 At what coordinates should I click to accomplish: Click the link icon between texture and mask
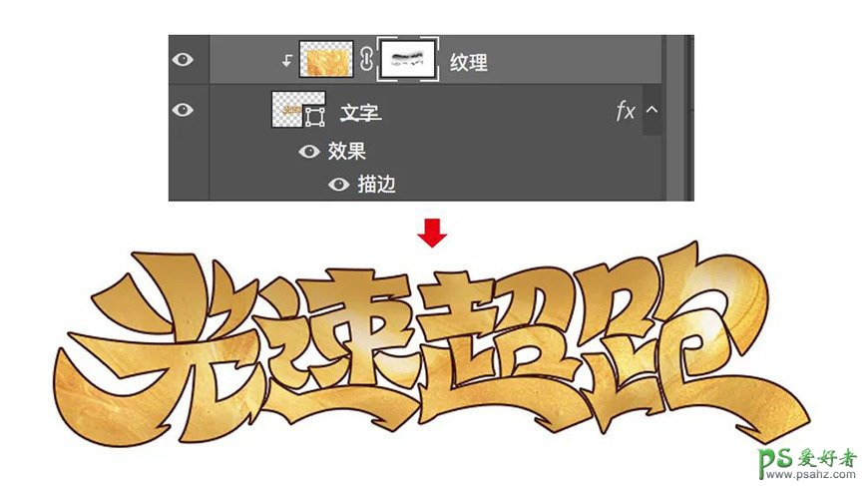click(x=366, y=59)
